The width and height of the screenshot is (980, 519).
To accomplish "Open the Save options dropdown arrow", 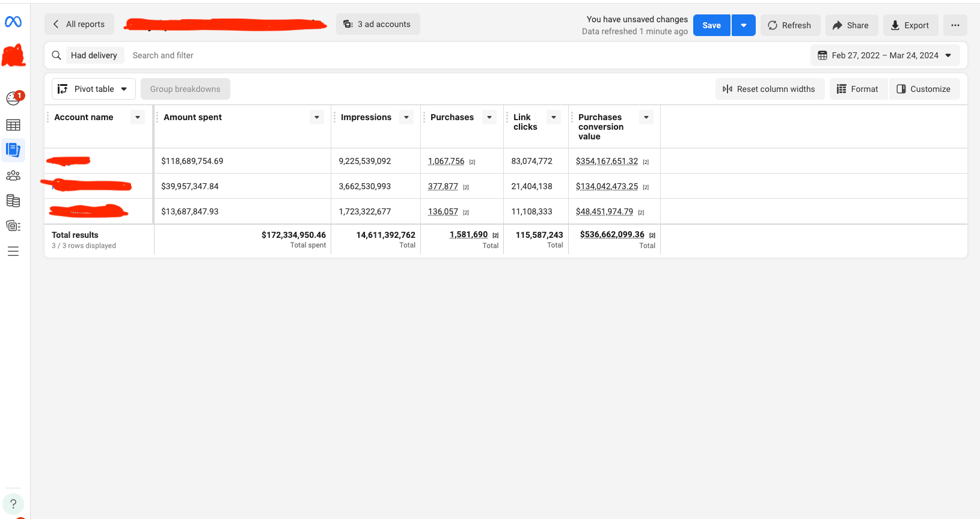I will pyautogui.click(x=743, y=25).
